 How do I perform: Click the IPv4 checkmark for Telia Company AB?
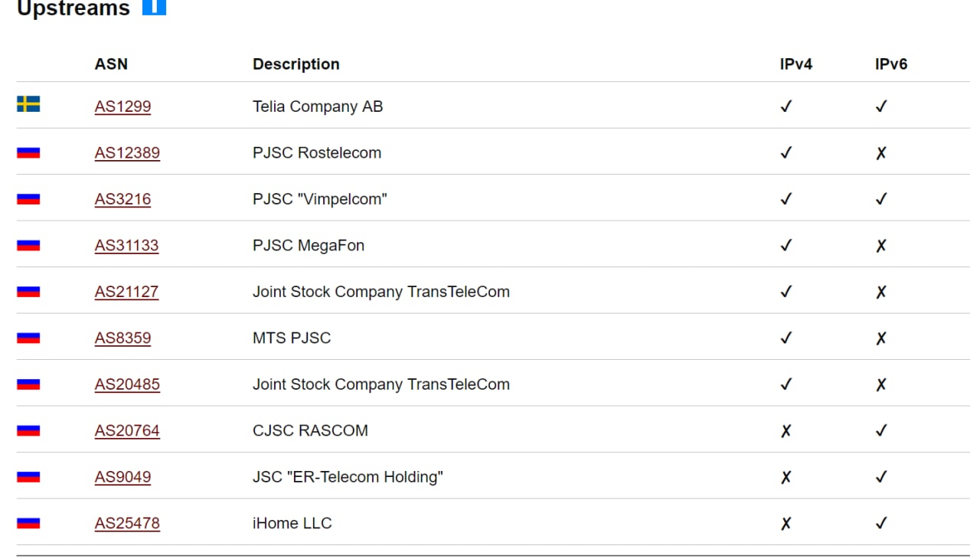(x=786, y=106)
